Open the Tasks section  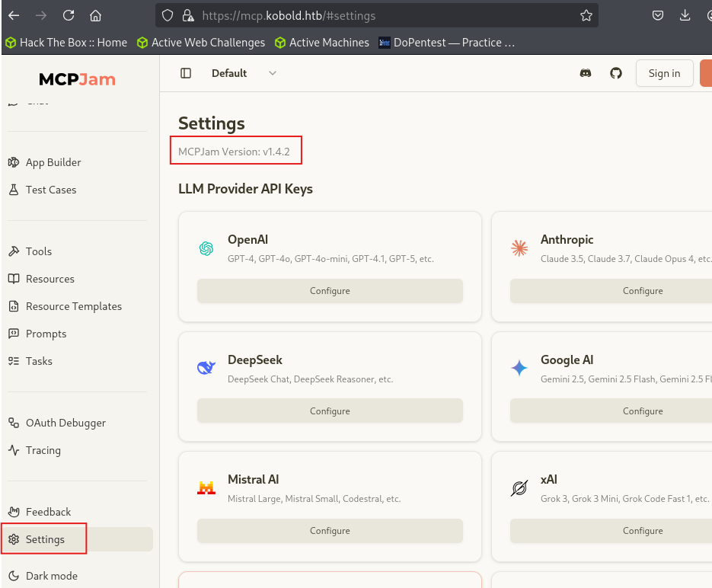[30, 361]
